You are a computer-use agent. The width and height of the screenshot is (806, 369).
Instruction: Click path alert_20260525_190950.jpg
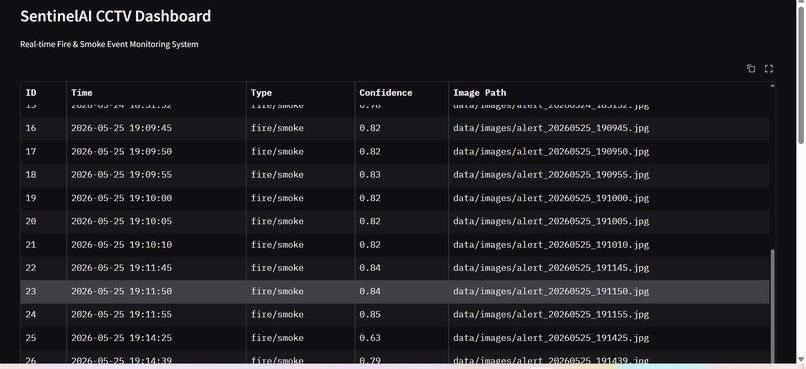click(609, 152)
